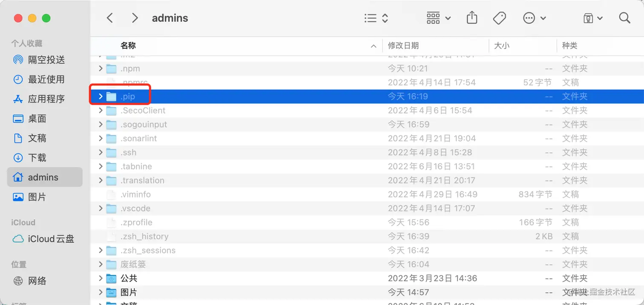
Task: Expand the .vscode folder
Action: click(101, 208)
